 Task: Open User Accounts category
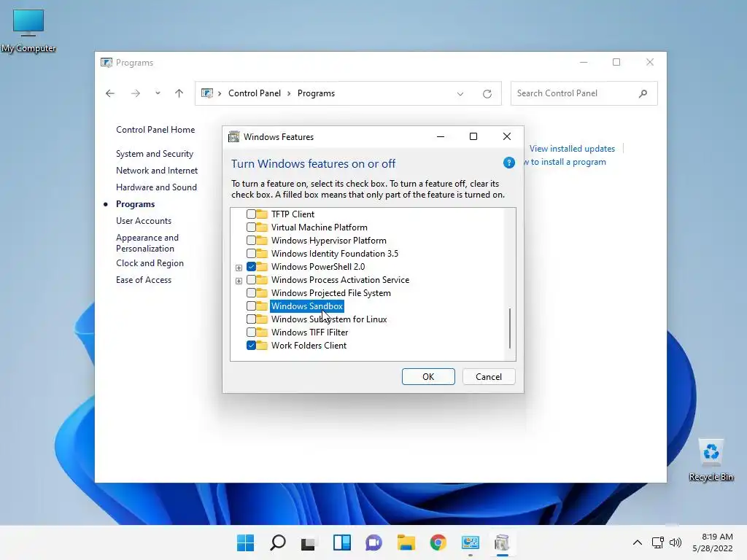point(144,221)
